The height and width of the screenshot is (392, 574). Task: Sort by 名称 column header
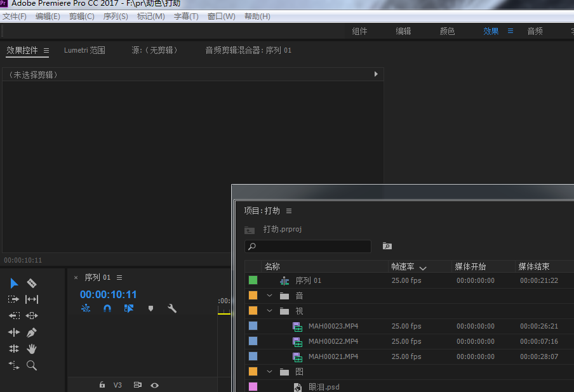tap(272, 266)
